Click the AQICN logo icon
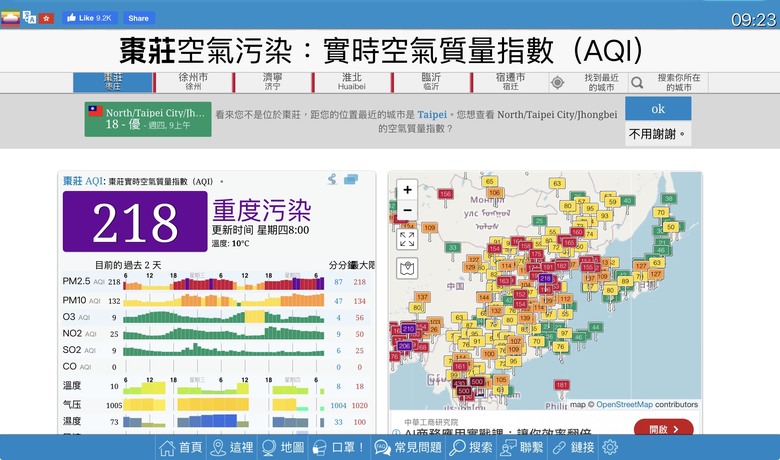This screenshot has width=780, height=460. (10, 18)
